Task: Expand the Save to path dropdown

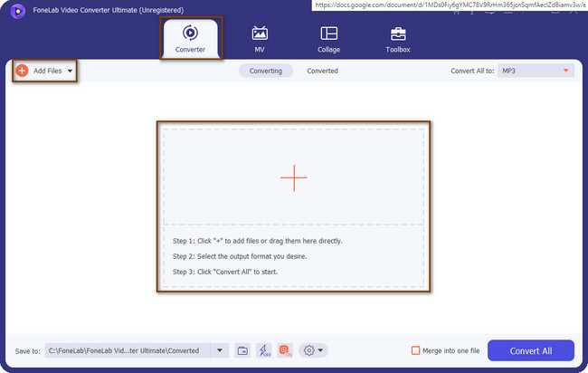Action: pyautogui.click(x=220, y=350)
